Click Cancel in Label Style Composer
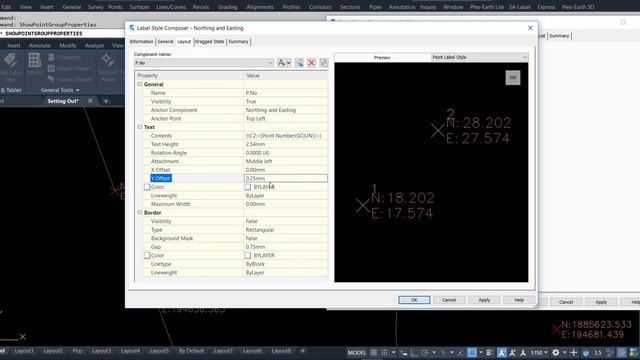The image size is (640, 360). click(x=449, y=300)
